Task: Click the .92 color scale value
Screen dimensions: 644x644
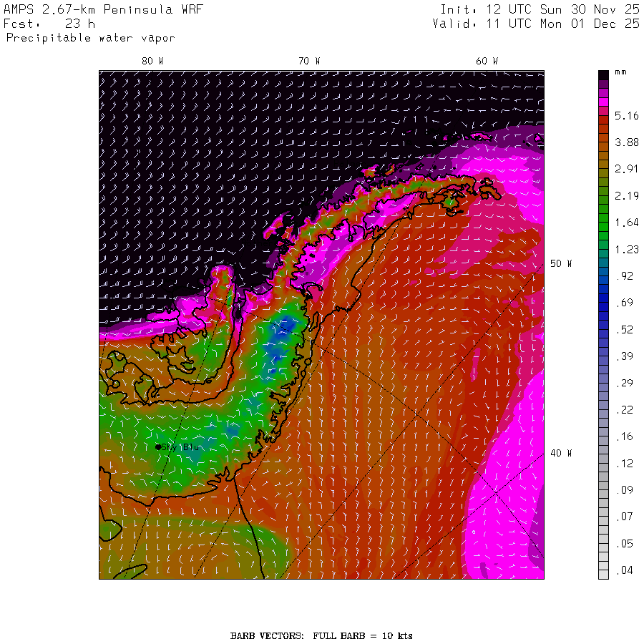Action: pyautogui.click(x=625, y=276)
